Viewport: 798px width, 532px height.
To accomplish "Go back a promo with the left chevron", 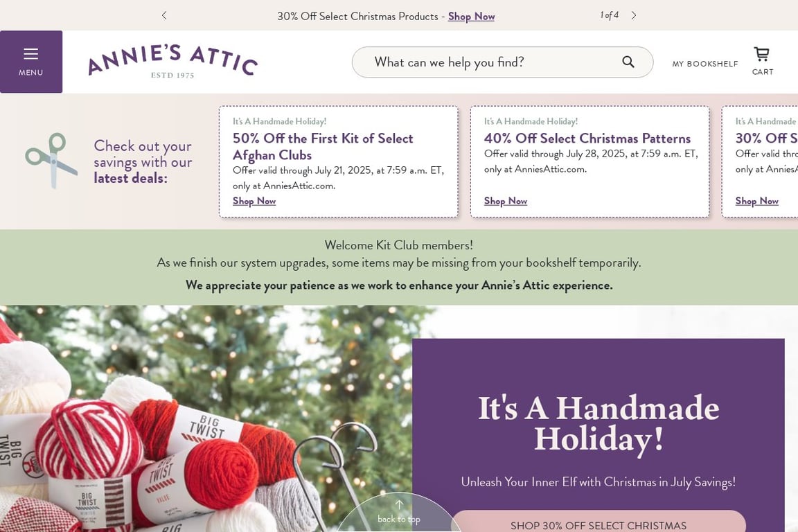I will click(164, 15).
